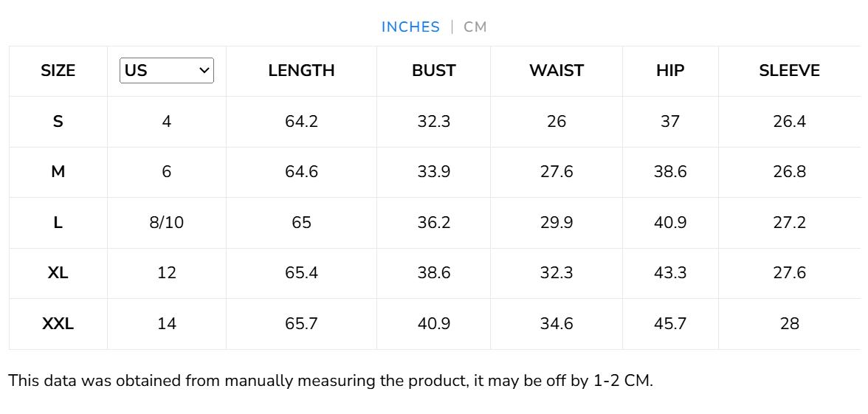Click the LENGTH column header
Image resolution: width=868 pixels, height=414 pixels.
(301, 71)
